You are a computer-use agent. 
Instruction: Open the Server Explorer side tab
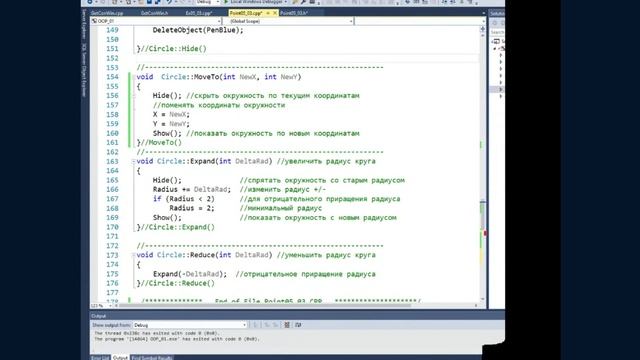(84, 24)
